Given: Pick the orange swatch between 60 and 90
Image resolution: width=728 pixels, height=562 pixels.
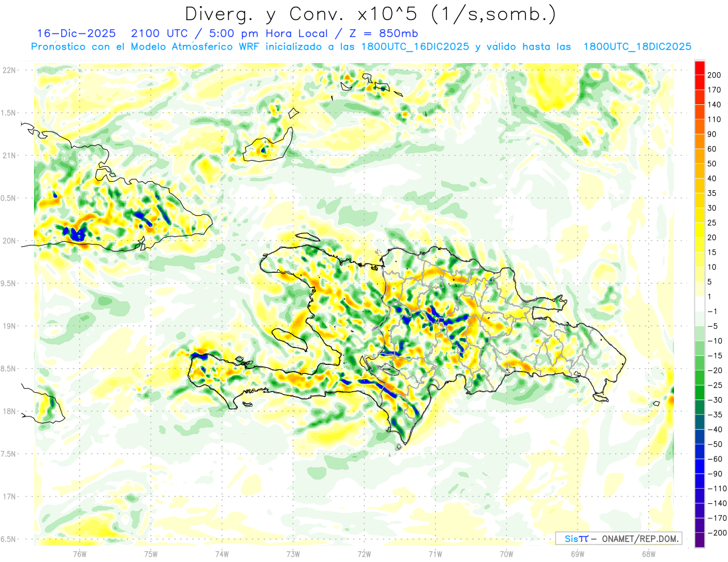Looking at the screenshot, I should coord(699,141).
